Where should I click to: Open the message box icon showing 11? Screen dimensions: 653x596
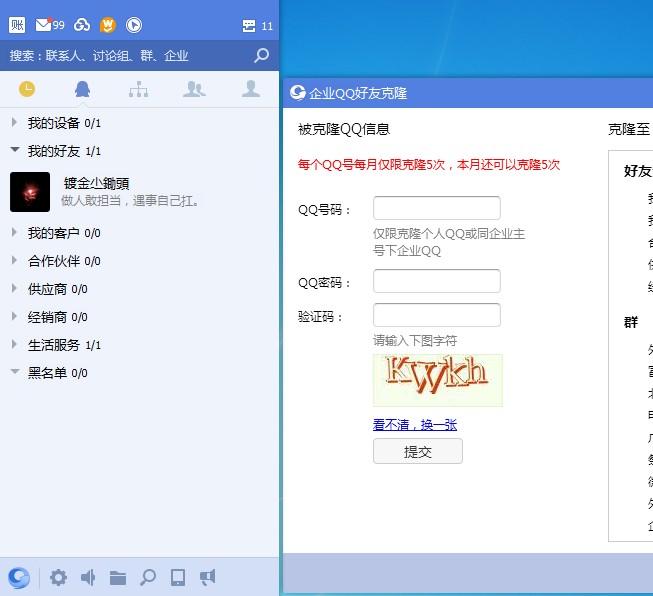coord(249,26)
